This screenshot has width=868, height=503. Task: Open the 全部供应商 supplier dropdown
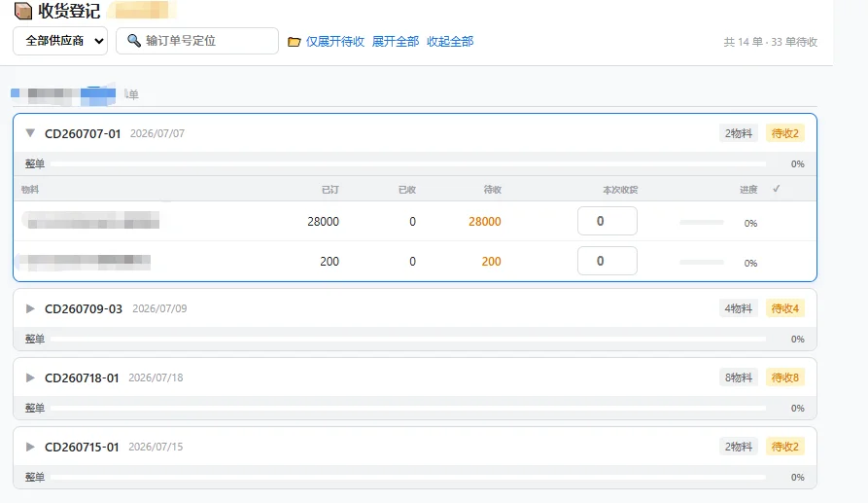pos(60,41)
